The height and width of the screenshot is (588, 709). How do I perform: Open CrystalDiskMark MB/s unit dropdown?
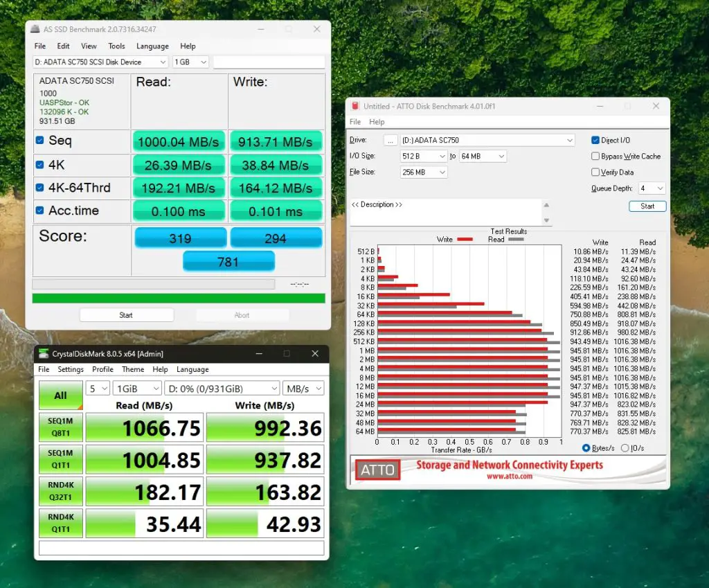pyautogui.click(x=303, y=389)
